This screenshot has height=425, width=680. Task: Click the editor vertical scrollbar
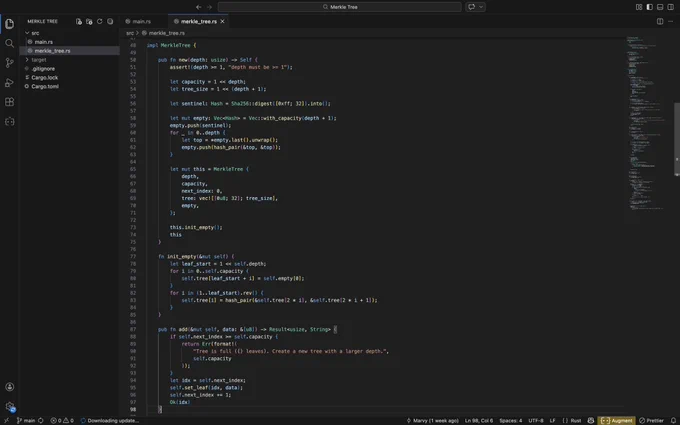tap(677, 139)
